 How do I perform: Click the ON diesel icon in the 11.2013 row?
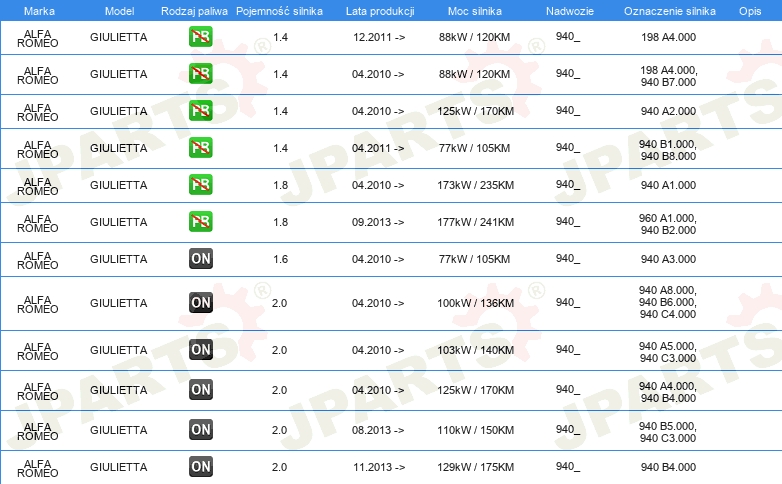200,467
